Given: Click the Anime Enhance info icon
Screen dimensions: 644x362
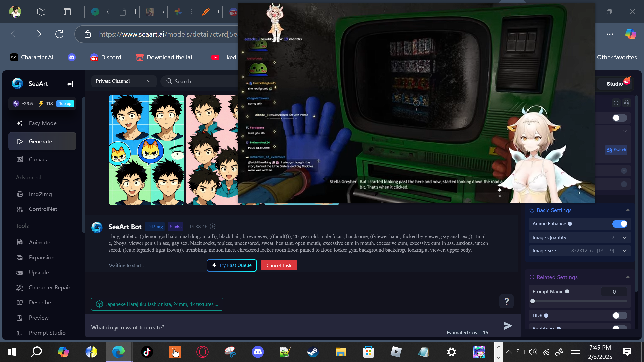Looking at the screenshot, I should pos(570,224).
